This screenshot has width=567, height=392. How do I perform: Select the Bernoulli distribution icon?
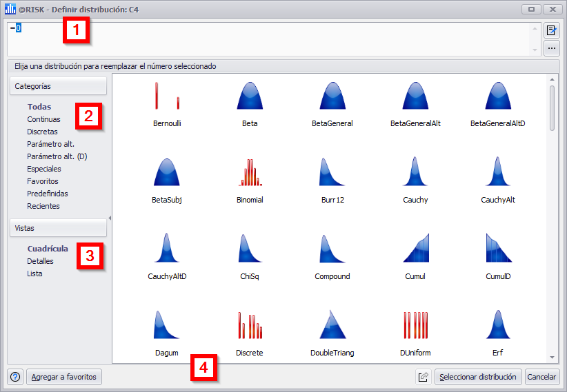point(168,96)
